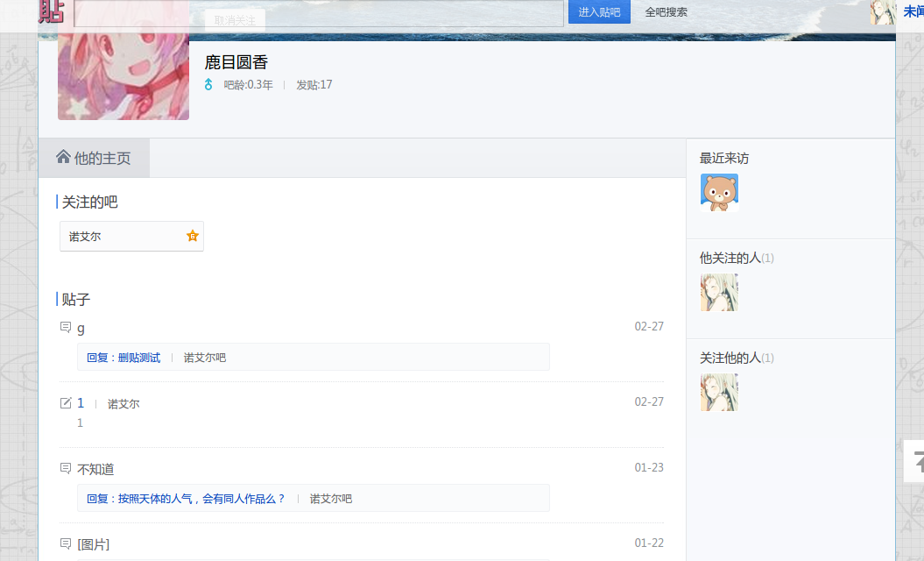Open the post titled g
This screenshot has width=924, height=561.
(81, 328)
